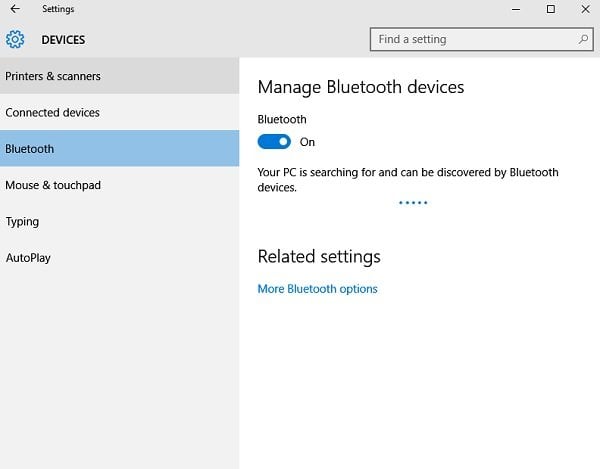Turn off the Bluetooth toggle
Viewport: 600px width, 469px height.
point(274,142)
